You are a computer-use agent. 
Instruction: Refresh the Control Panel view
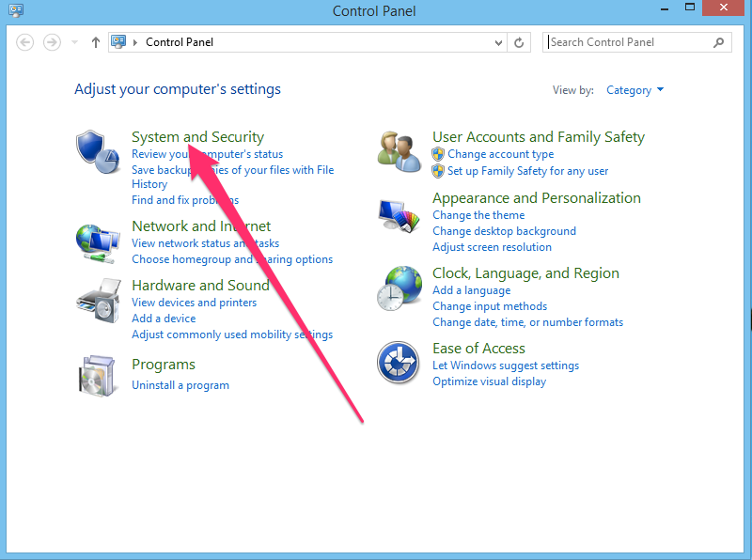click(x=519, y=42)
